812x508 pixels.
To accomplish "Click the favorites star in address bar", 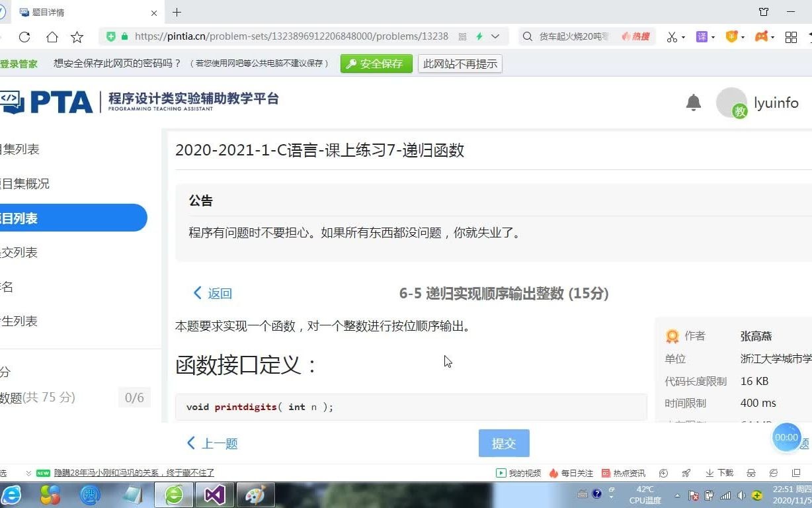I will (x=78, y=37).
